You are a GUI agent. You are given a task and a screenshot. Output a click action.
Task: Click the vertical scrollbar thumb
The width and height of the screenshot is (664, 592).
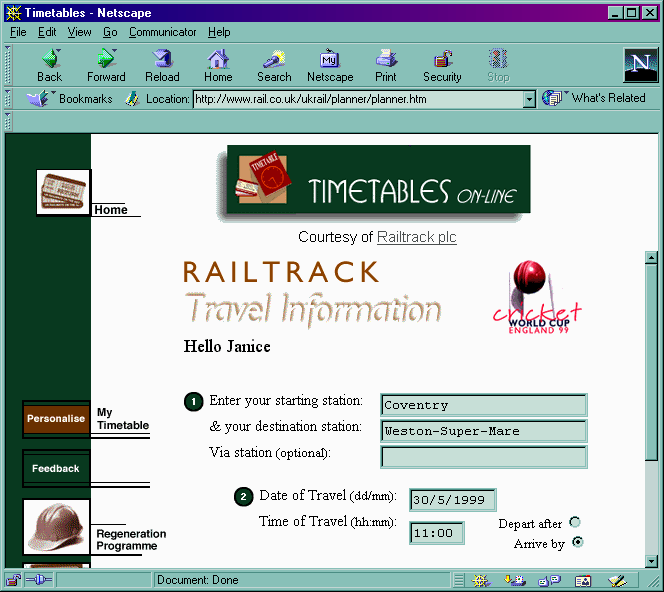(x=651, y=362)
